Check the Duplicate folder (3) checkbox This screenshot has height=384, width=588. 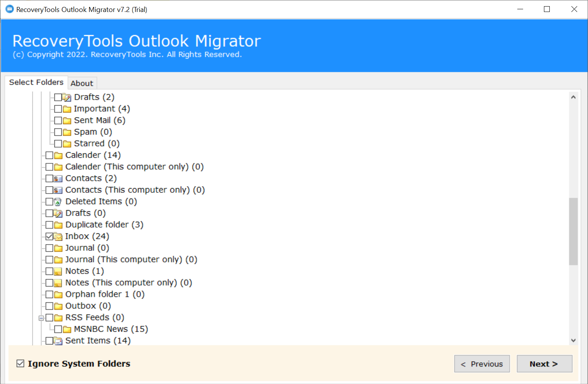tap(49, 225)
